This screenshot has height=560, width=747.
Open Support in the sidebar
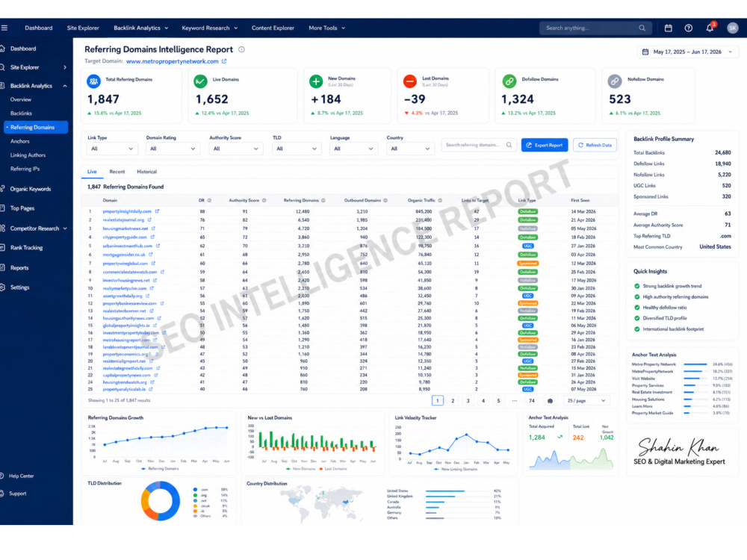click(x=18, y=494)
